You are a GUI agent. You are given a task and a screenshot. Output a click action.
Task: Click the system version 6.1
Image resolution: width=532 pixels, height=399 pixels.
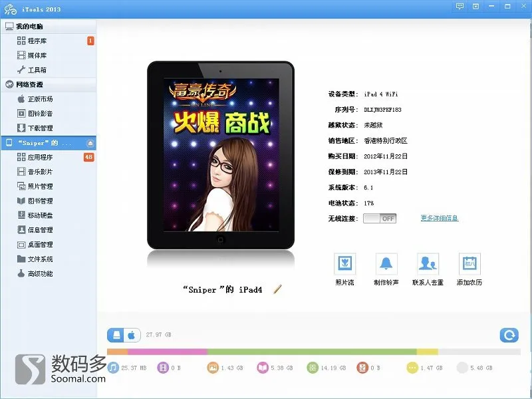368,188
